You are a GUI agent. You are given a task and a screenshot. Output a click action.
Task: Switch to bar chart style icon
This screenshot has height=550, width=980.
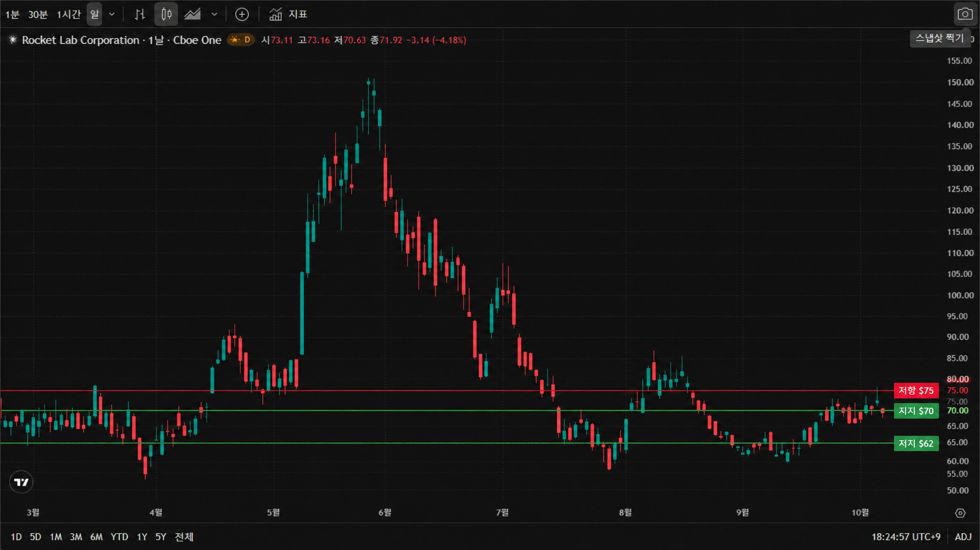pos(140,14)
